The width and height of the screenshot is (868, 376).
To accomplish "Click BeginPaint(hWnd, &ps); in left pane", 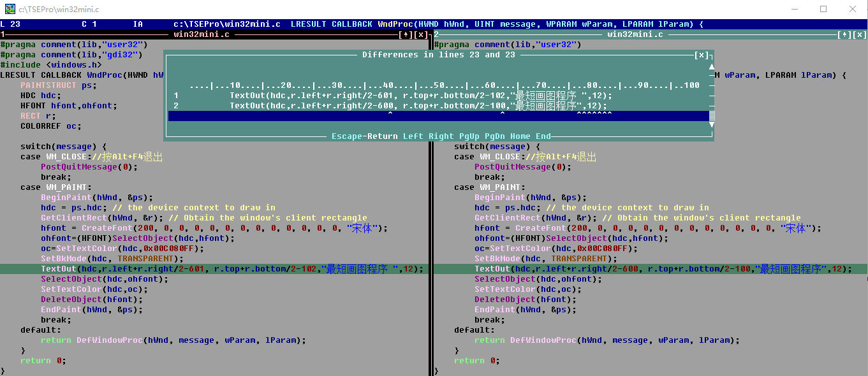I will point(97,198).
